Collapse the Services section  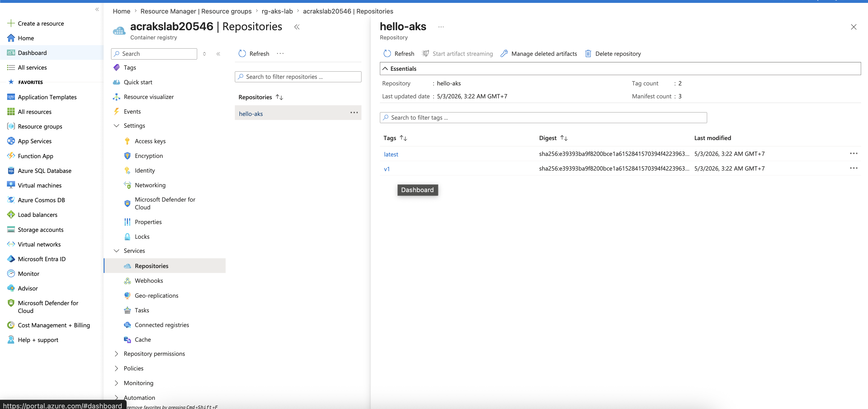117,251
